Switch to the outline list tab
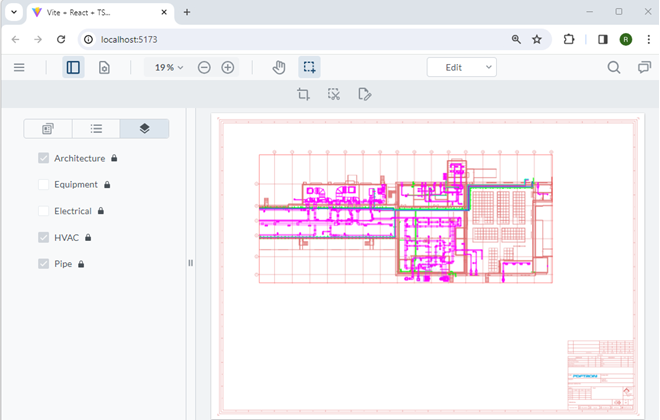 point(96,128)
